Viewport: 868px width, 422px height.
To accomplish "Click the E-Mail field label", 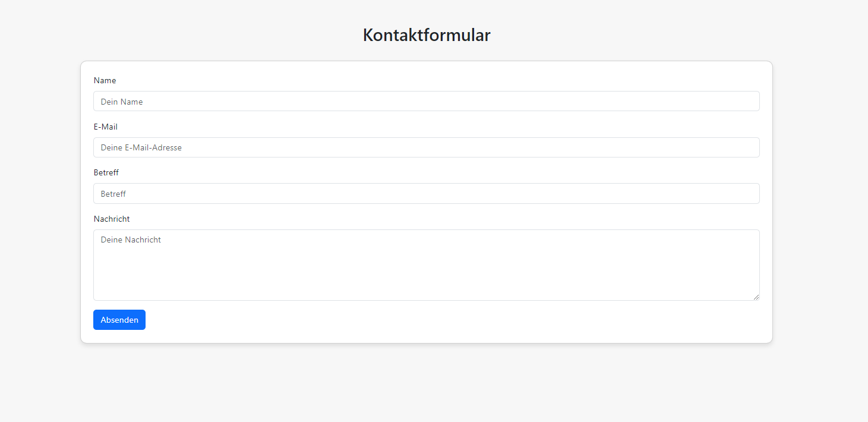I will pos(105,127).
